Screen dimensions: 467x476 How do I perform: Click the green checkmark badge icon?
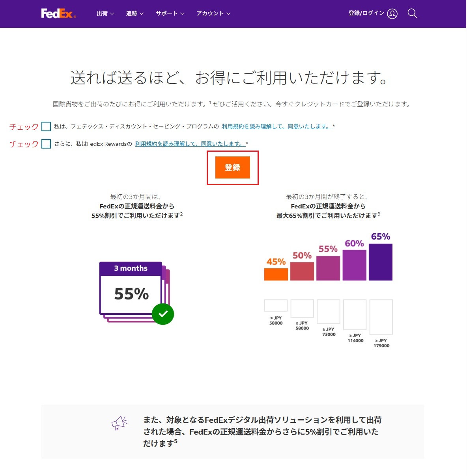pos(163,314)
